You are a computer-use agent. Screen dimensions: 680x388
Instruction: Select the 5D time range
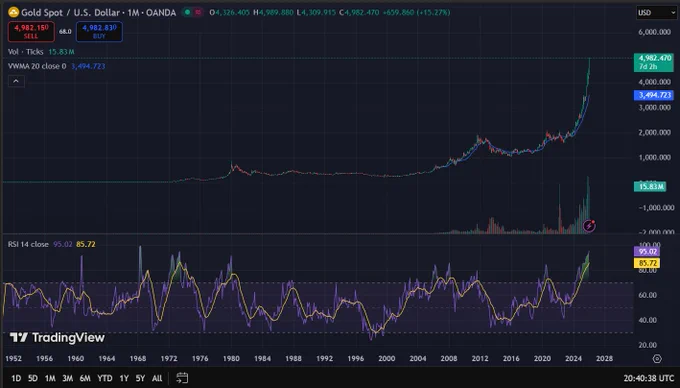tap(33, 378)
